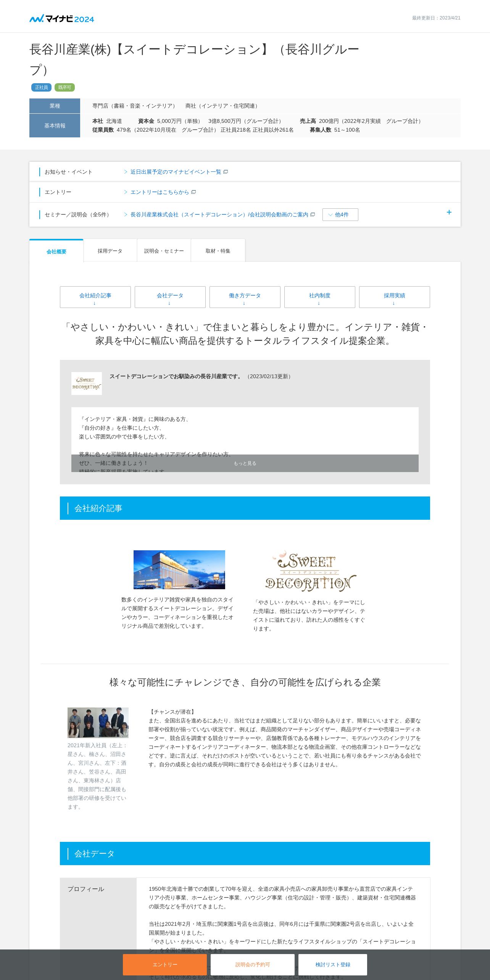This screenshot has height=980, width=490.
Task: Open エントリーはこちらから link
Action: tap(160, 192)
